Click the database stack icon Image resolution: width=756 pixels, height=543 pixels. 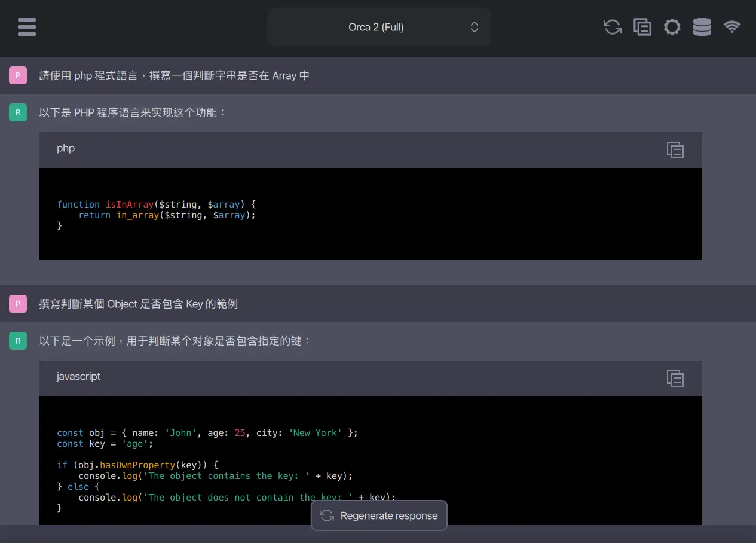point(702,27)
